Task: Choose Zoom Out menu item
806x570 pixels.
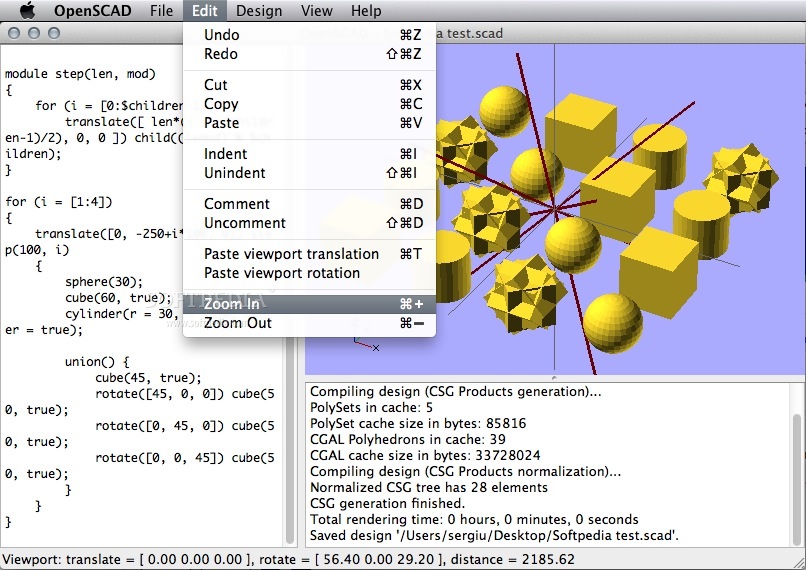Action: pyautogui.click(x=237, y=323)
